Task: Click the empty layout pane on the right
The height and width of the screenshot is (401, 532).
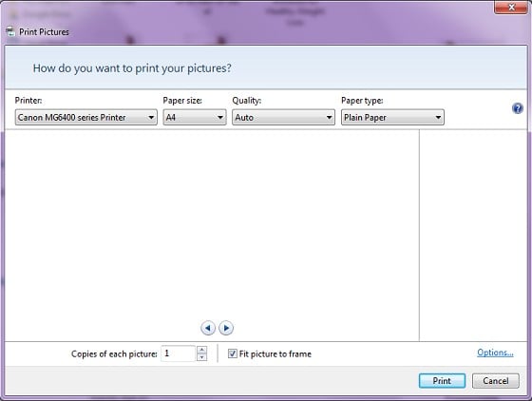Action: pos(473,235)
